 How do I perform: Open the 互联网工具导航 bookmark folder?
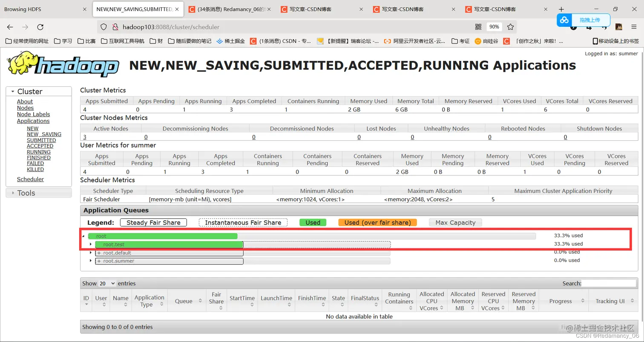(x=123, y=41)
